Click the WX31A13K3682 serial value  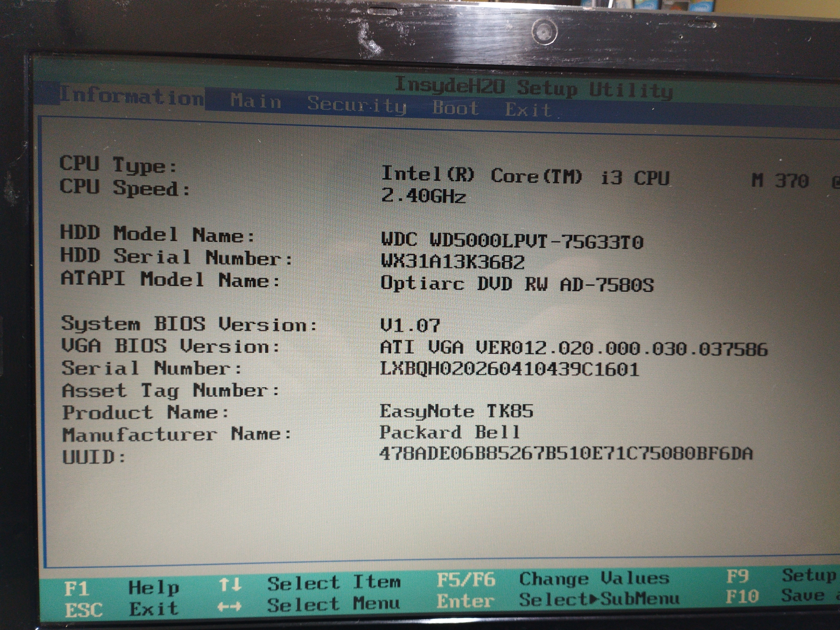coord(452,262)
